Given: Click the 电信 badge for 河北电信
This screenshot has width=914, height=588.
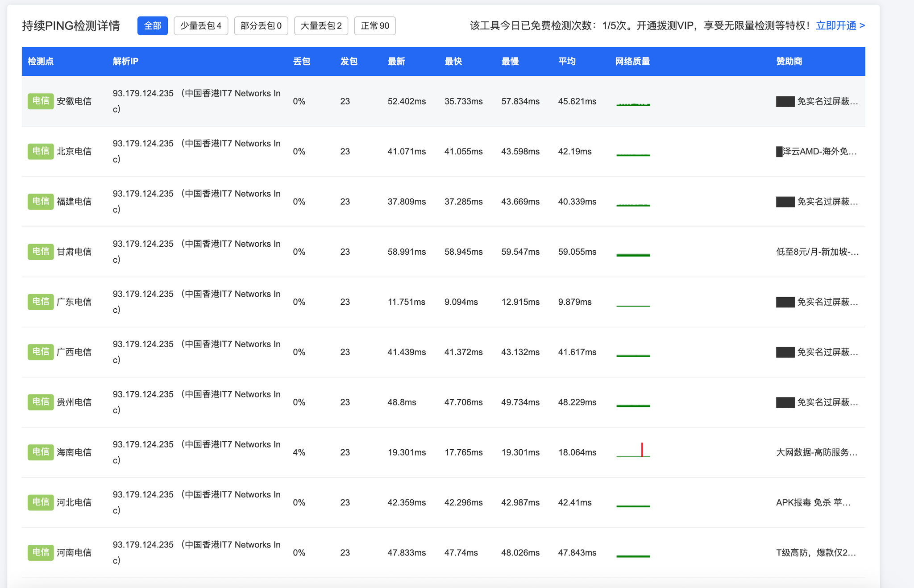Looking at the screenshot, I should tap(41, 502).
